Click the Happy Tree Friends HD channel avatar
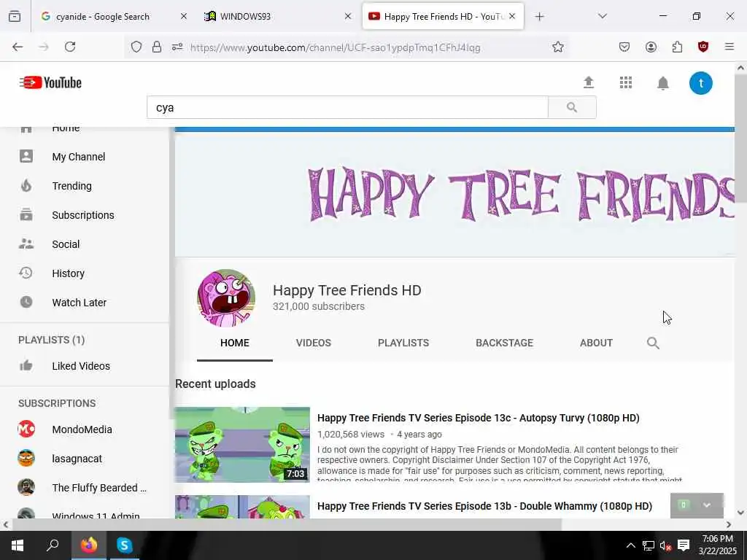The height and width of the screenshot is (560, 747). tap(226, 298)
